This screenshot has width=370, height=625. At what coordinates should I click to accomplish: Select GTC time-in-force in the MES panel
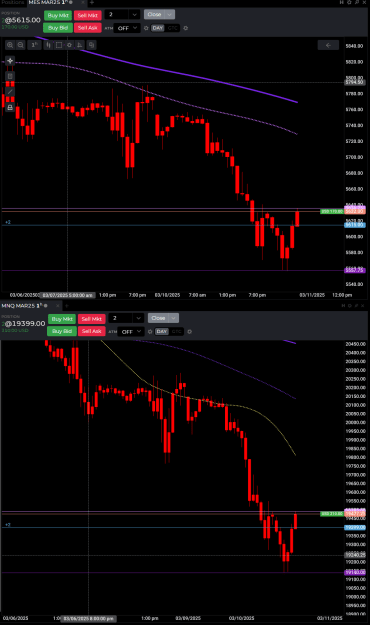coord(173,28)
